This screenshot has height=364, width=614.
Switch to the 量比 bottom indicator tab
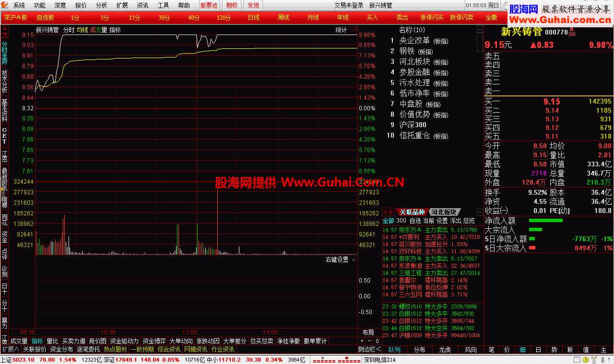coord(52,341)
